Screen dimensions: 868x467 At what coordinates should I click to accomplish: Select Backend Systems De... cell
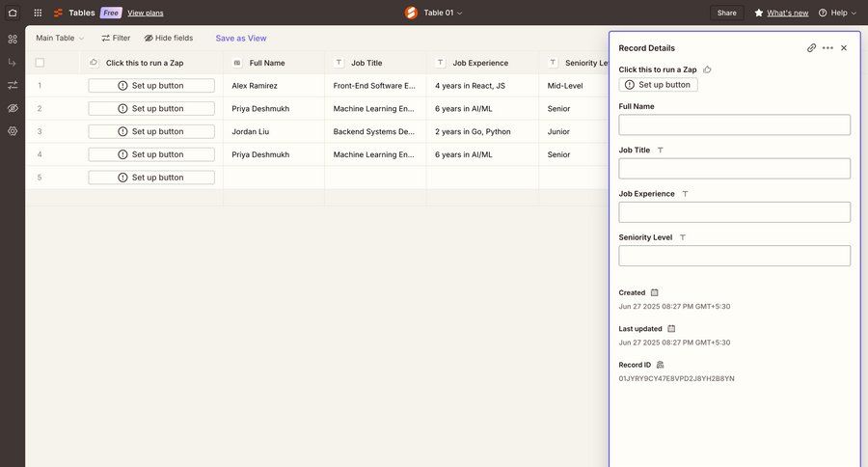[x=375, y=131]
